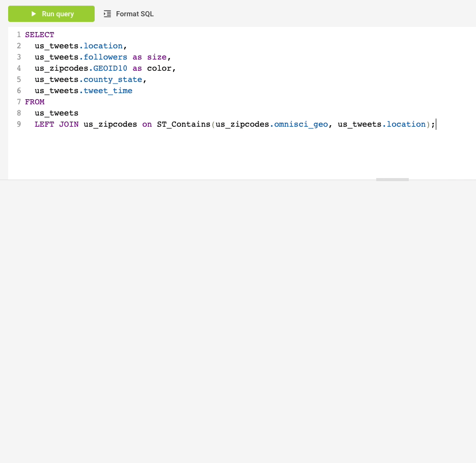Click the color alias on line 4

point(159,68)
